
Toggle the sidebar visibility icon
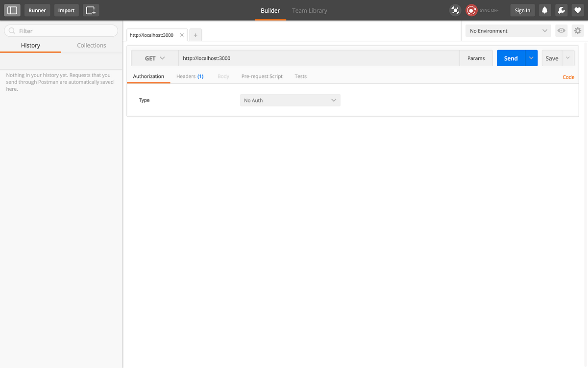tap(12, 10)
